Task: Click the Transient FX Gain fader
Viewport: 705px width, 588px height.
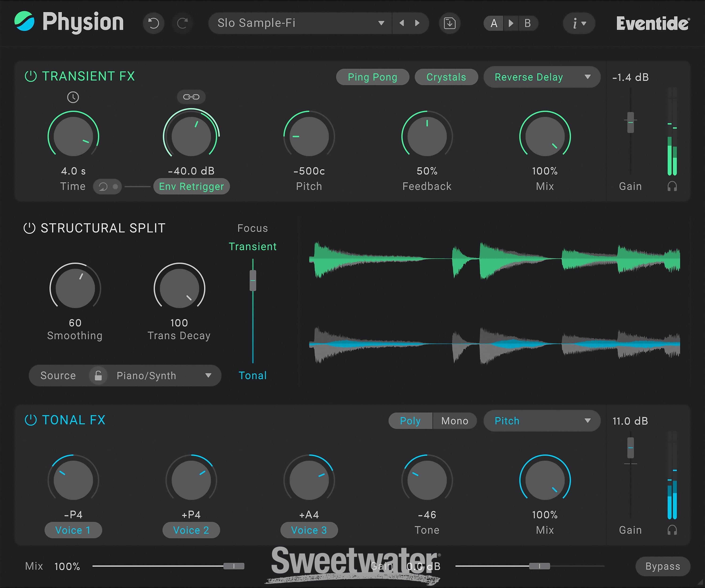Action: (631, 122)
